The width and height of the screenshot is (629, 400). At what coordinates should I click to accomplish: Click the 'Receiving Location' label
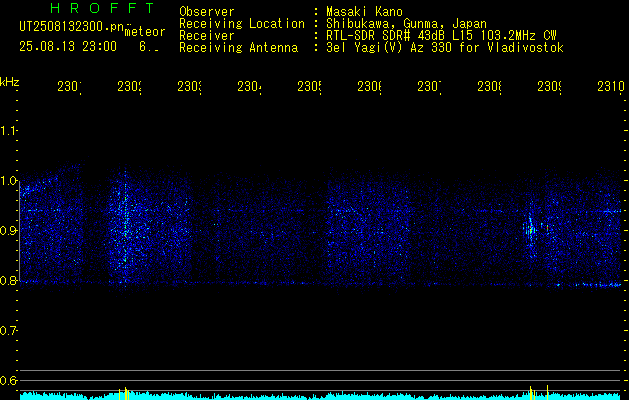(x=242, y=24)
